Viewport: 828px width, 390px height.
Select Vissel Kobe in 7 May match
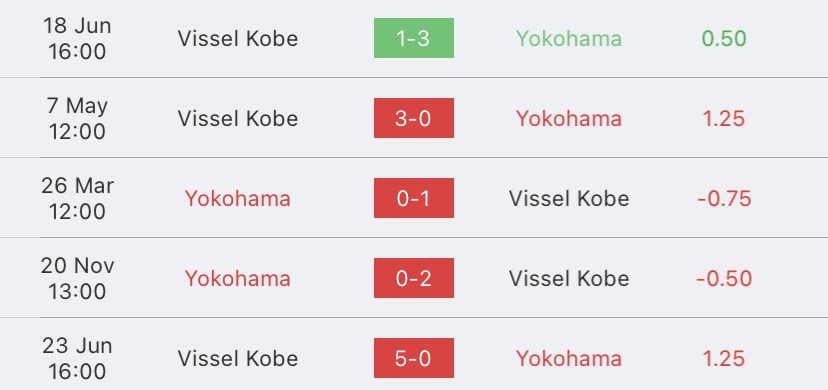(238, 118)
